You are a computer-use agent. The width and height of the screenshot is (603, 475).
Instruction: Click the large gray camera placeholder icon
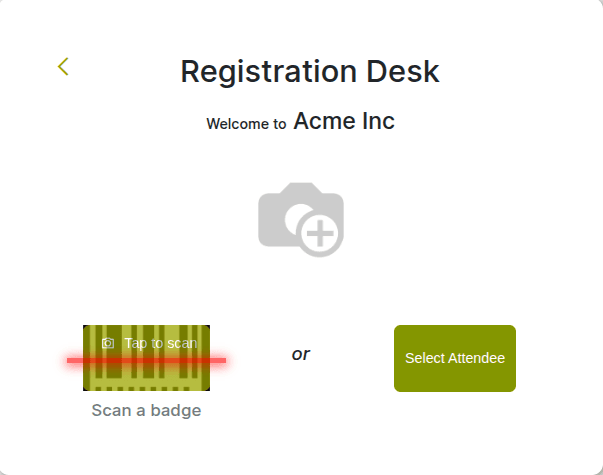[301, 220]
